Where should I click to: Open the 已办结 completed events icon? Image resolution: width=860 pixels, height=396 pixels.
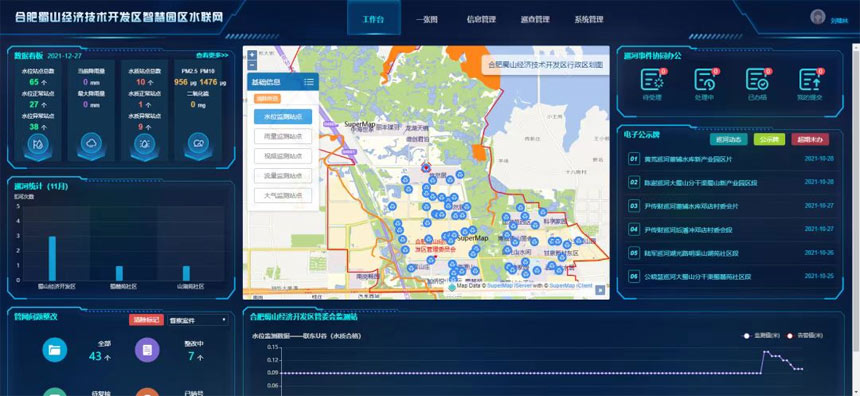click(757, 81)
